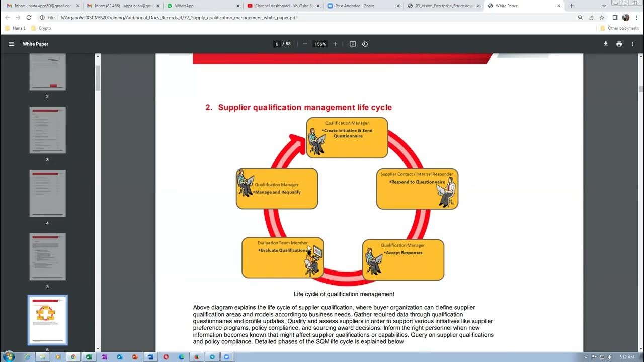This screenshot has width=644, height=362.
Task: Open the Chrome profile avatar
Action: coord(625,17)
